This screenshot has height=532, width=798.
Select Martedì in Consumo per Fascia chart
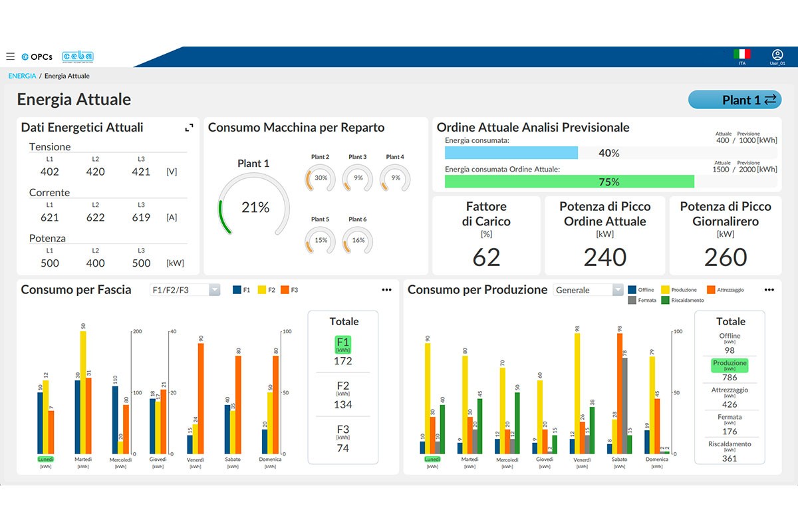pos(83,459)
